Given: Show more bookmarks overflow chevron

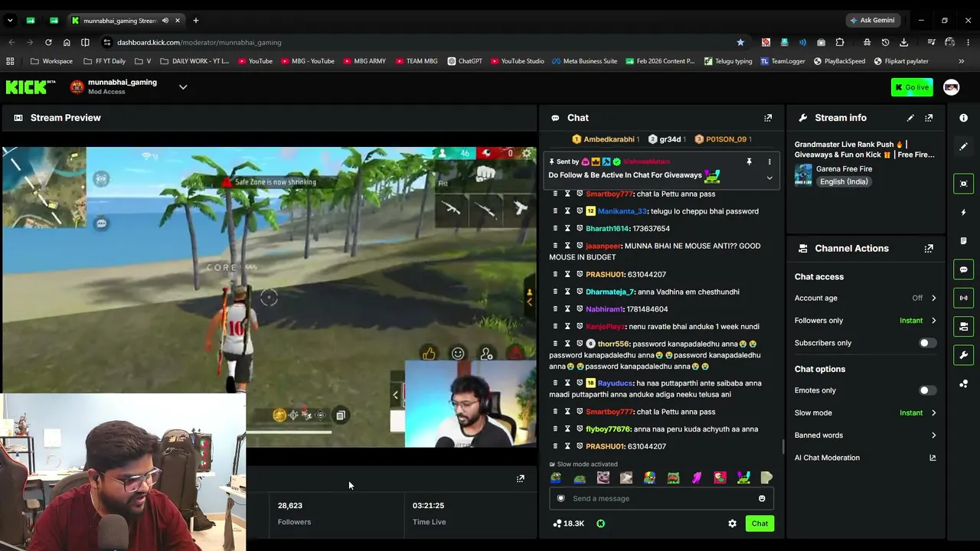Looking at the screenshot, I should (x=962, y=61).
